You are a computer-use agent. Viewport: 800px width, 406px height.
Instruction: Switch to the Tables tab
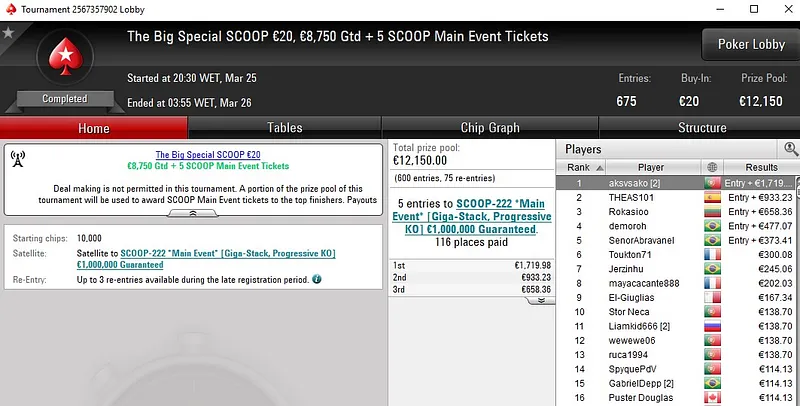tap(285, 128)
